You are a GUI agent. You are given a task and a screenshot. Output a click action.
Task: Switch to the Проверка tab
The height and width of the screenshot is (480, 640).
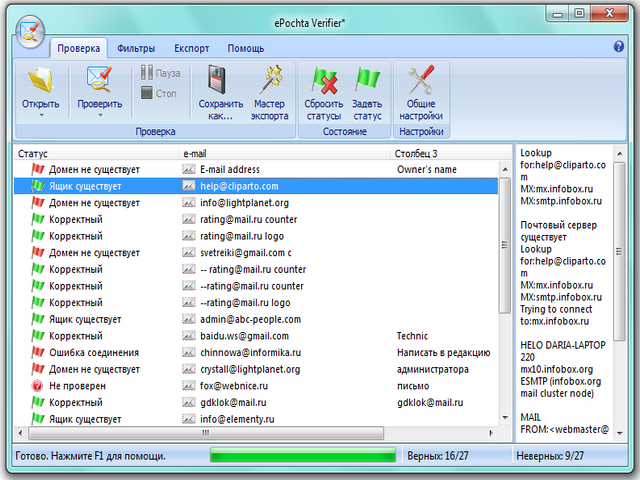click(x=78, y=48)
